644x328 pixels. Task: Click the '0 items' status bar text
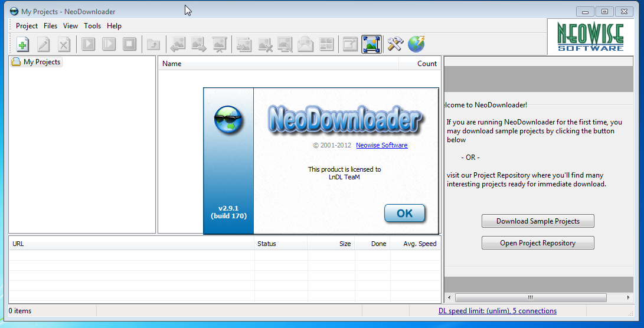click(x=20, y=311)
